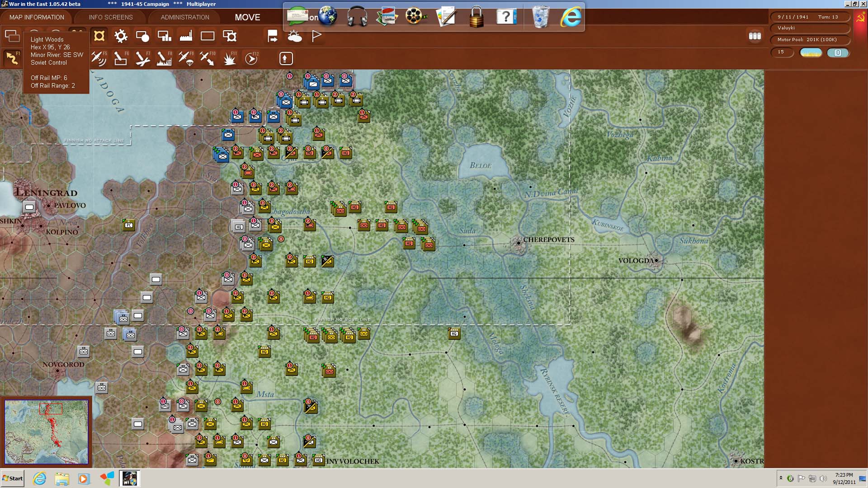Viewport: 868px width, 488px height.
Task: Toggle the rectangle-with-gear map overlay icon
Action: tap(229, 36)
